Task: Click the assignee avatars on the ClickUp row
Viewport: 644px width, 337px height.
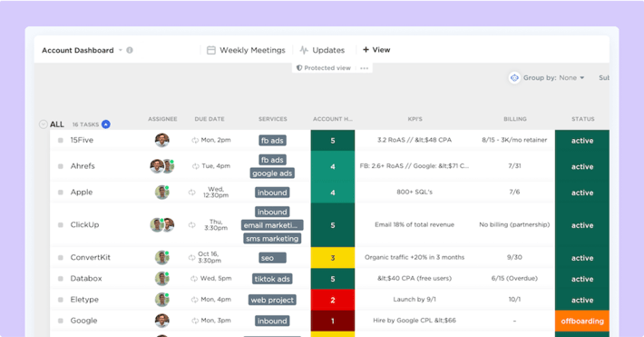Action: click(x=161, y=224)
